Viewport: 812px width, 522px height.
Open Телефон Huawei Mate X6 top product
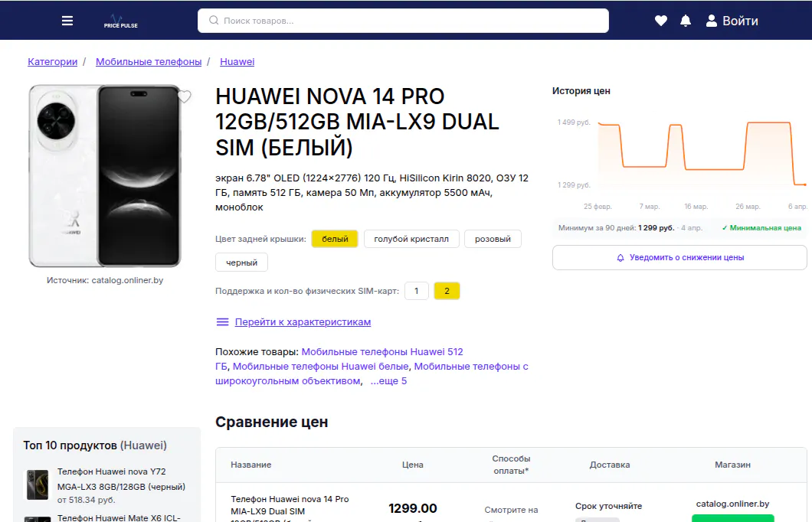[x=119, y=518]
